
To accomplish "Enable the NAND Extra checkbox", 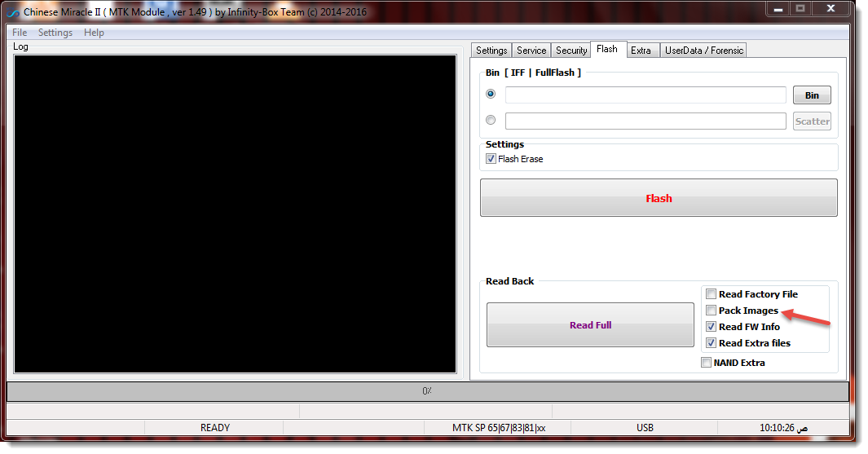I will click(x=707, y=363).
